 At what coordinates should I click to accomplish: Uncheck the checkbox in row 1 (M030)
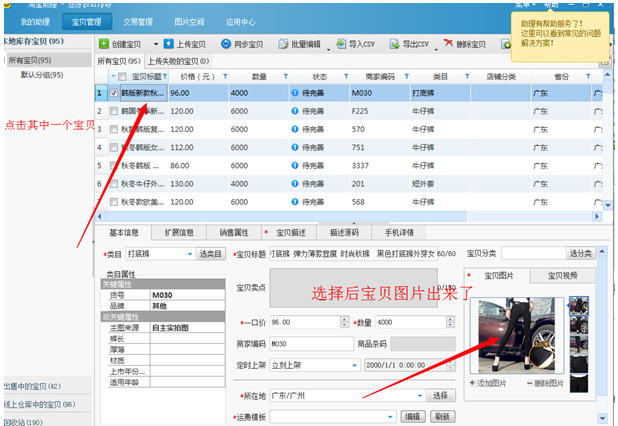pos(114,93)
